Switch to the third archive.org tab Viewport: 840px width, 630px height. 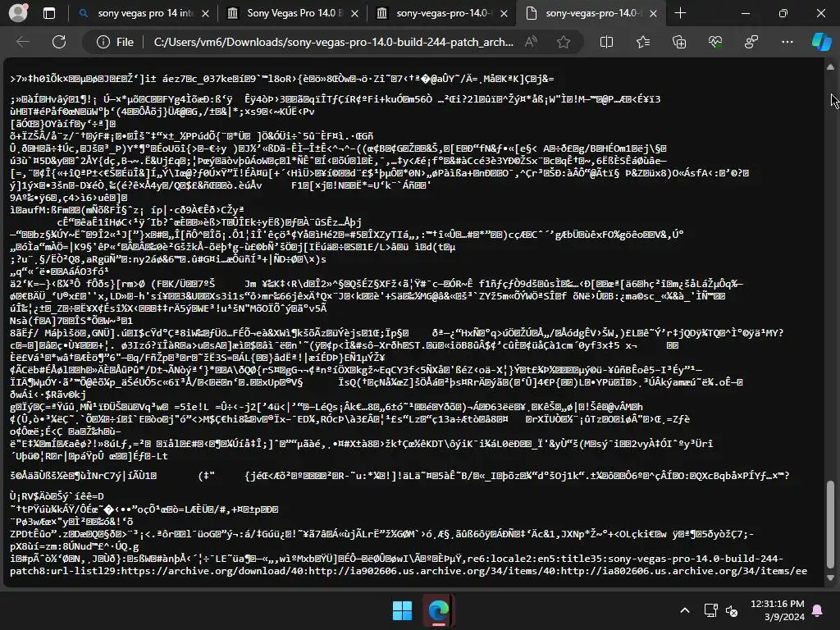pos(442,13)
